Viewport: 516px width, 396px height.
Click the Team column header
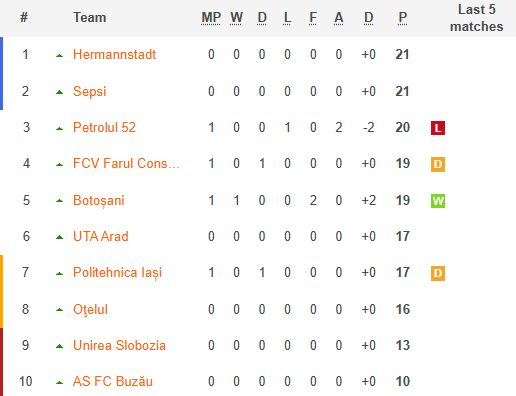(90, 17)
